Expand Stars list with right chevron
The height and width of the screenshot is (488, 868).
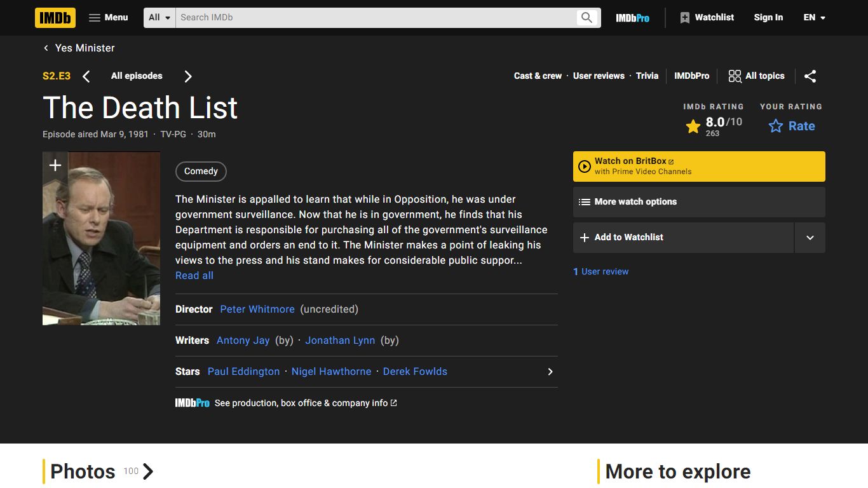(550, 372)
